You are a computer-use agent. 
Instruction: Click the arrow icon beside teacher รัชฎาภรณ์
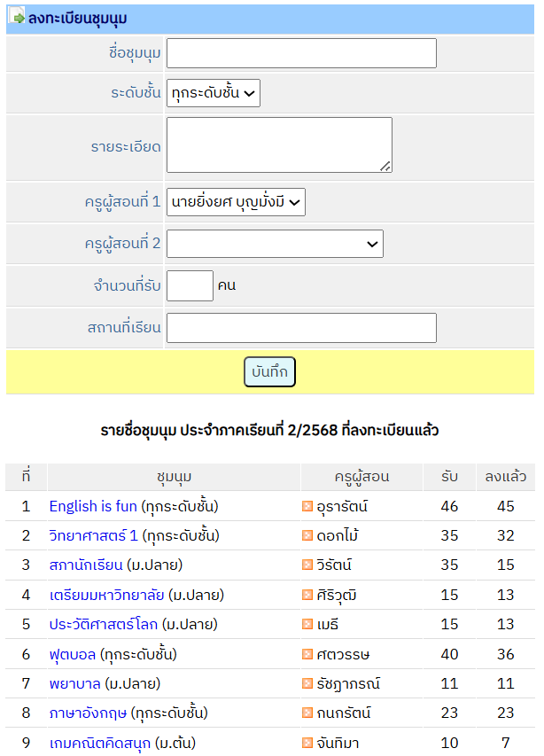pyautogui.click(x=307, y=683)
